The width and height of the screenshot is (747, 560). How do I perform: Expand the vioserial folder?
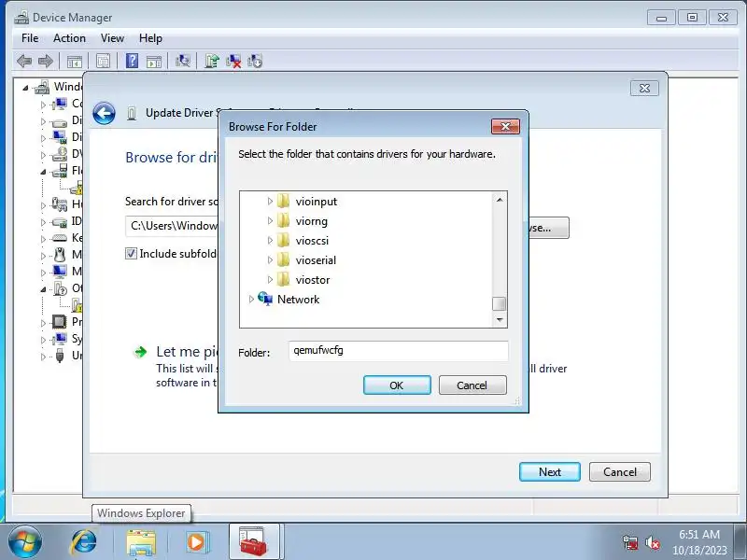(x=270, y=260)
